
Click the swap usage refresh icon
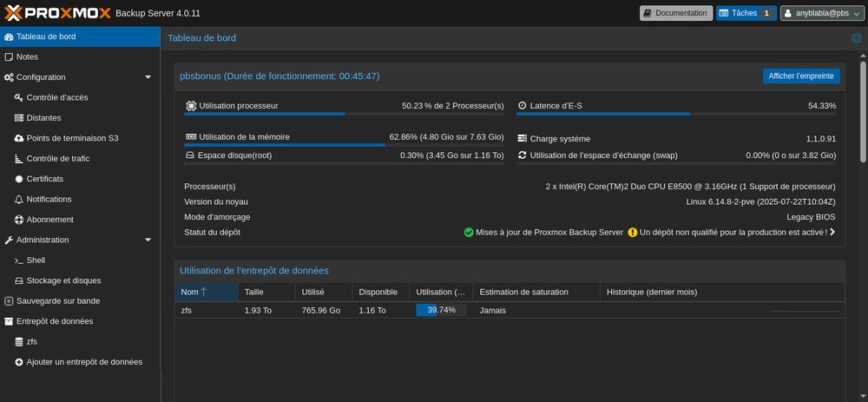pyautogui.click(x=522, y=155)
